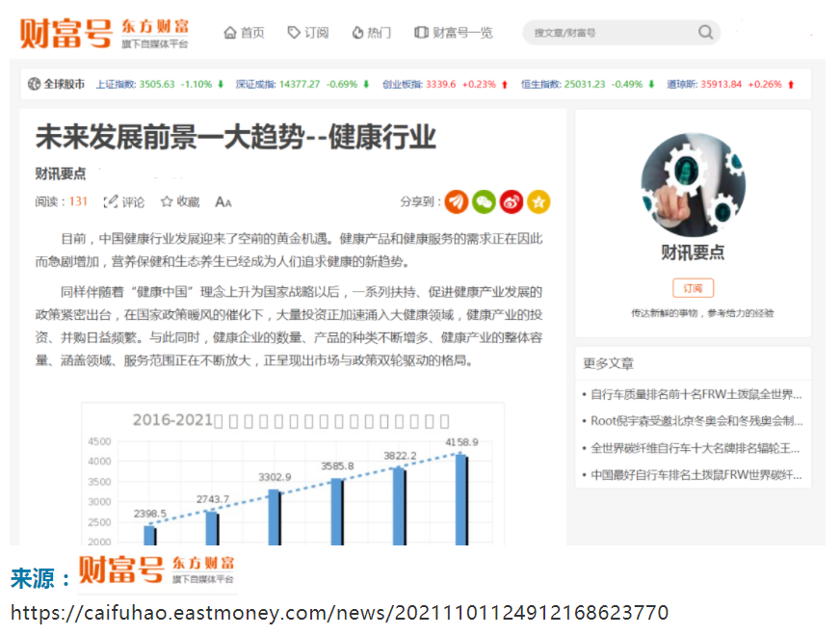Click the AA font size icon

(223, 202)
